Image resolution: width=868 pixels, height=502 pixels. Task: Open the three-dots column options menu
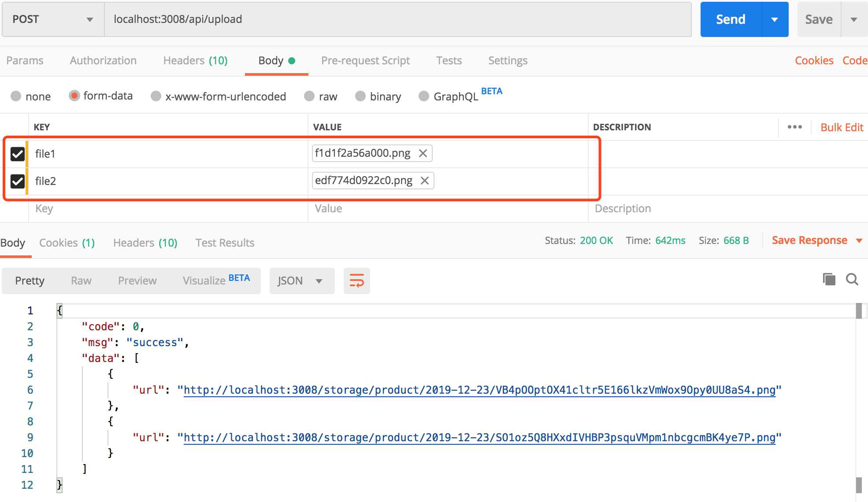[794, 127]
